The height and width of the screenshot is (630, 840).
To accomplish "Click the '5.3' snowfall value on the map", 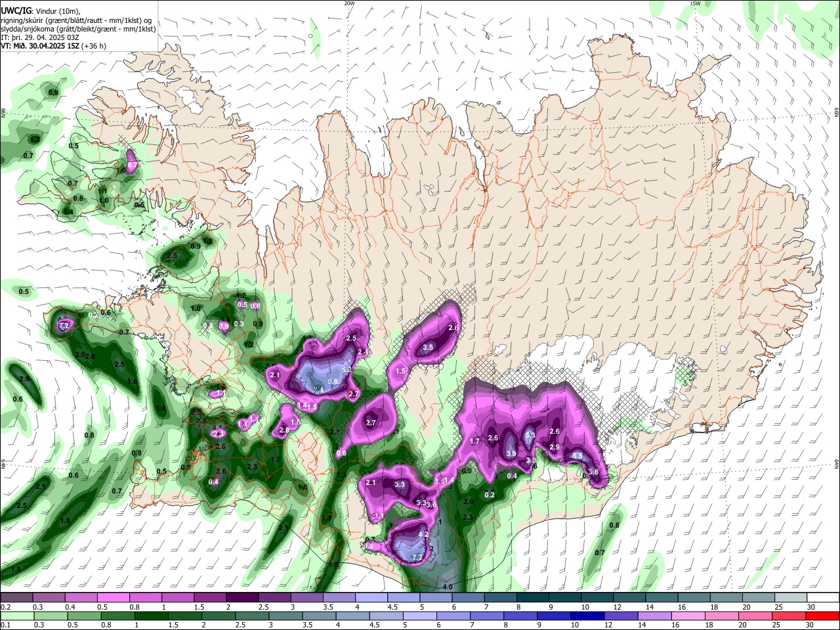I will [x=531, y=436].
